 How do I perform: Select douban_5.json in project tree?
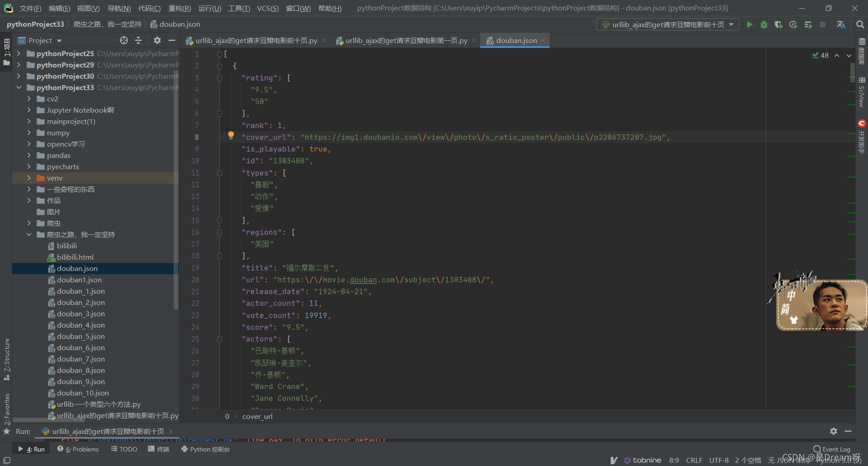point(81,336)
